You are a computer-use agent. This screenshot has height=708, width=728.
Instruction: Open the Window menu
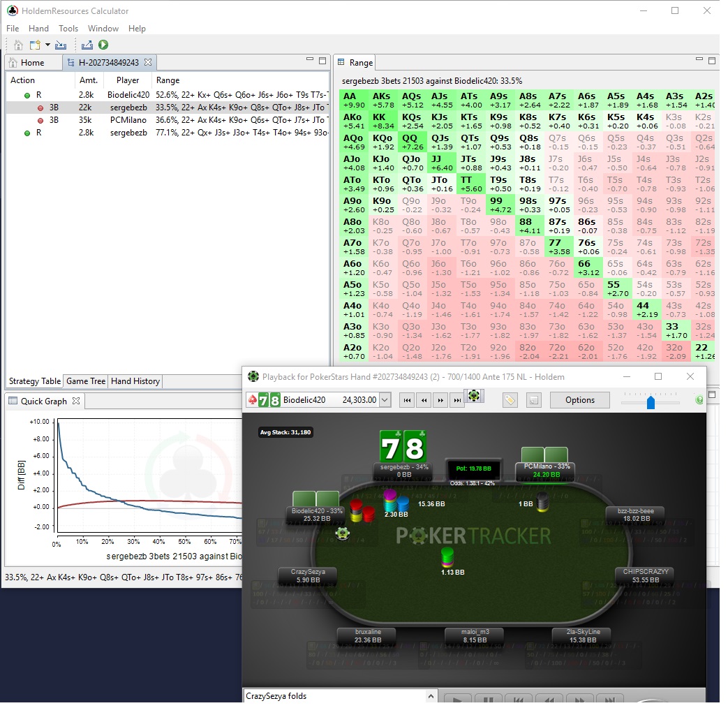tap(103, 29)
